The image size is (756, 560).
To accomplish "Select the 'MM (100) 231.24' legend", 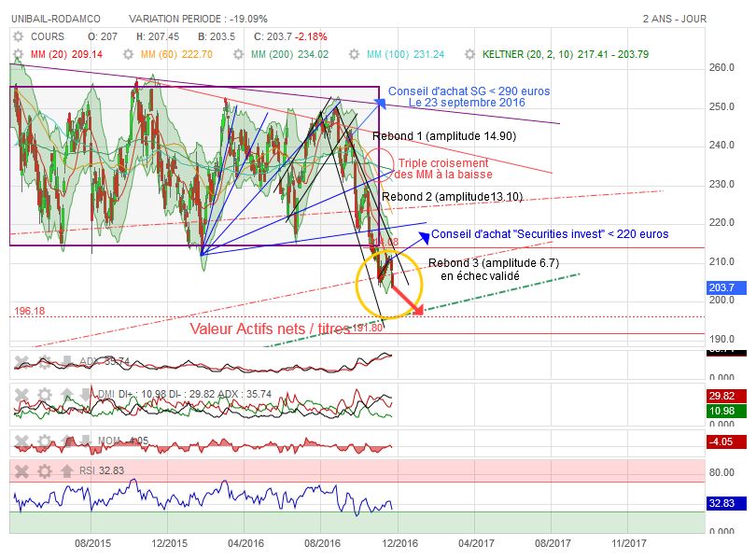I will pyautogui.click(x=405, y=54).
